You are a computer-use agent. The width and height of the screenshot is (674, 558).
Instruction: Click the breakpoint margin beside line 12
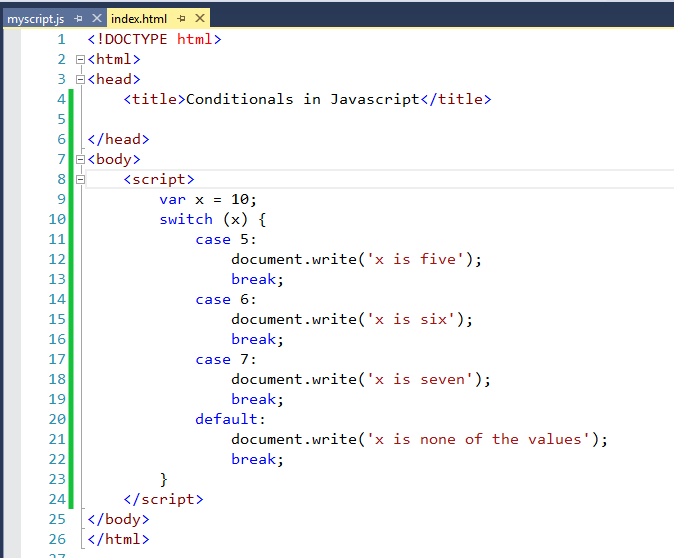(x=12, y=259)
